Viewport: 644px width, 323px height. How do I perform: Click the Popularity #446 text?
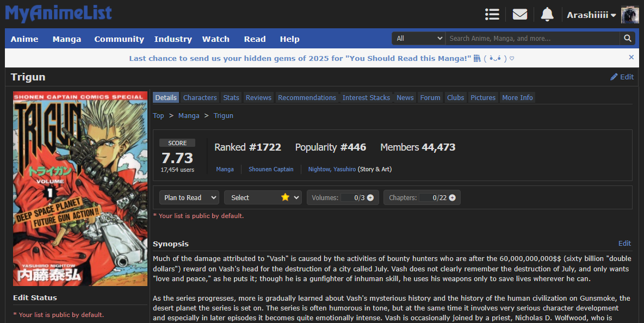(331, 147)
